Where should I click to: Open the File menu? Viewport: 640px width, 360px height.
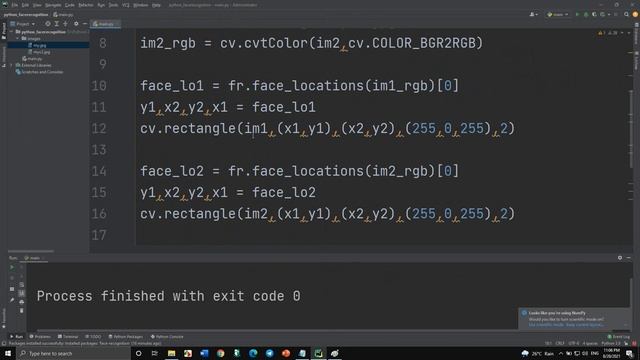pyautogui.click(x=15, y=5)
